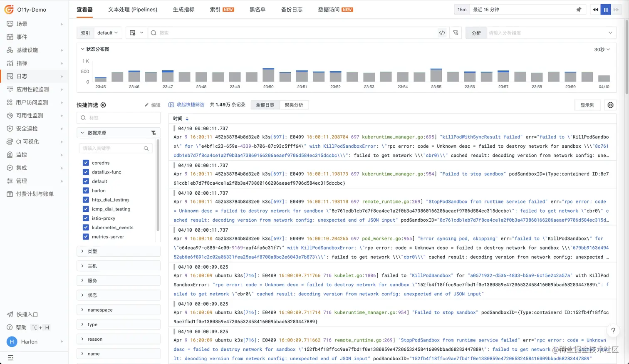Select the 聚类分析 view
Screen dimensions: 629x364
(x=294, y=105)
